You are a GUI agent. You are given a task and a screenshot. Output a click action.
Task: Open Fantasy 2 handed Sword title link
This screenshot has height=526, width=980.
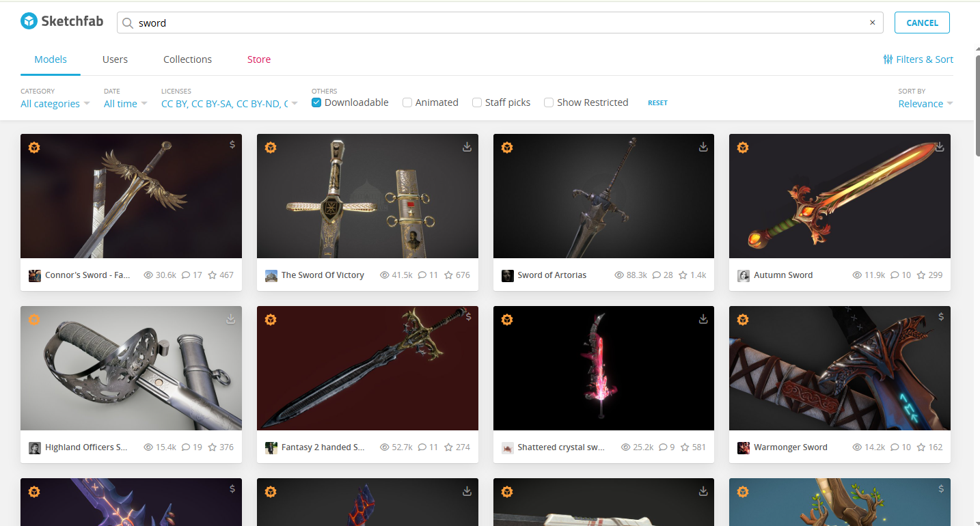click(x=323, y=447)
